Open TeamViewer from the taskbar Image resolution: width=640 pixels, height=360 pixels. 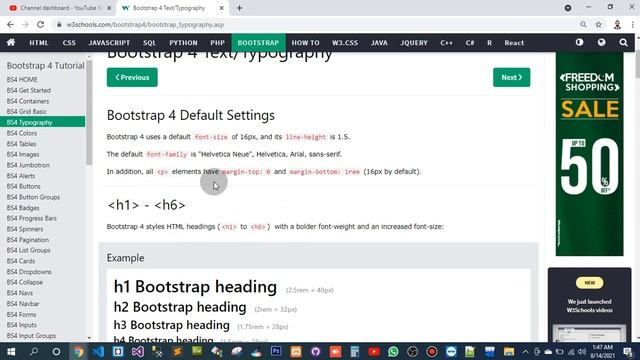[451, 351]
